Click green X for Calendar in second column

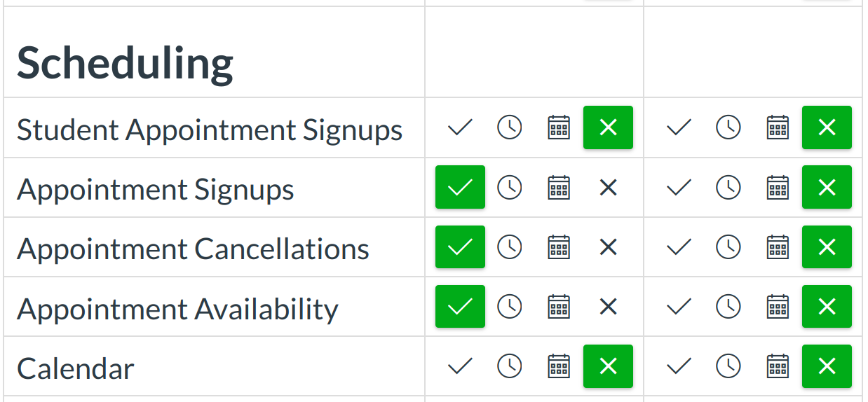827,366
